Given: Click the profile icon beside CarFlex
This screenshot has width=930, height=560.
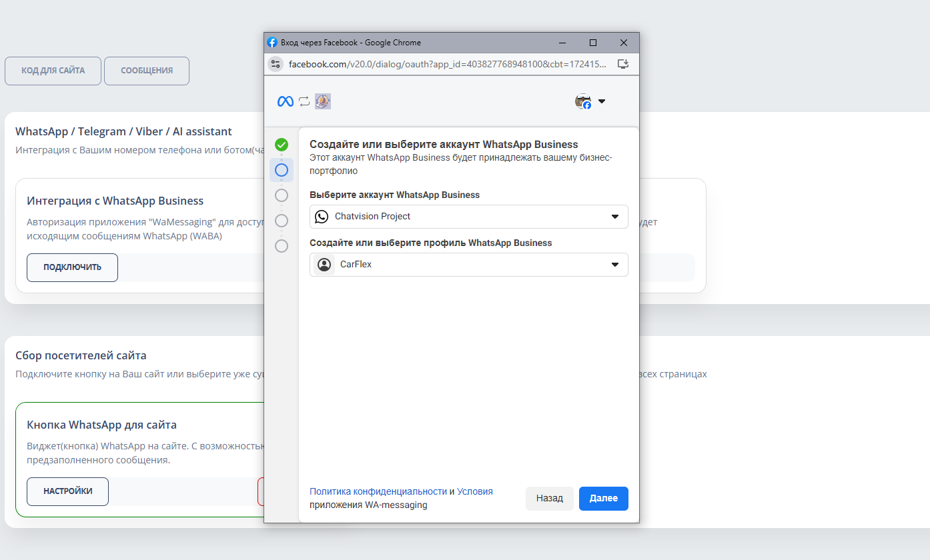Looking at the screenshot, I should 324,265.
